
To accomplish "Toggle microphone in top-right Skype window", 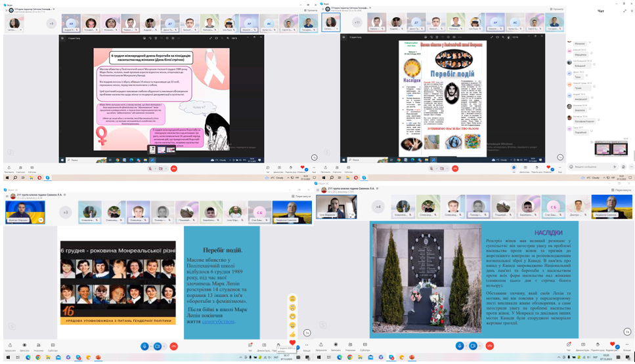I will pyautogui.click(x=431, y=169).
